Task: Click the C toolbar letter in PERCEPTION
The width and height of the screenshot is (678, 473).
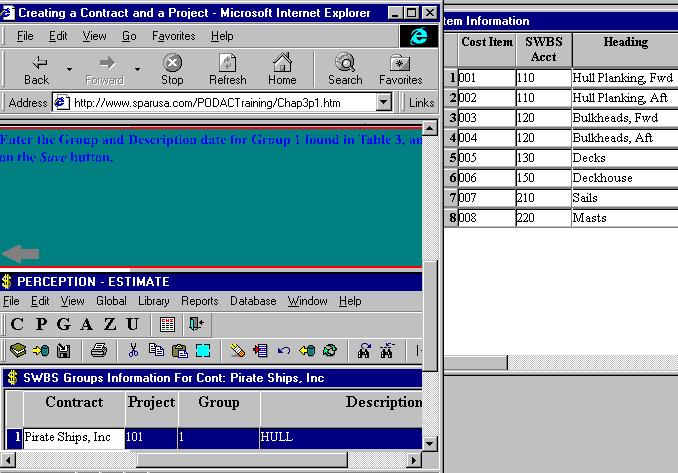Action: click(x=17, y=324)
